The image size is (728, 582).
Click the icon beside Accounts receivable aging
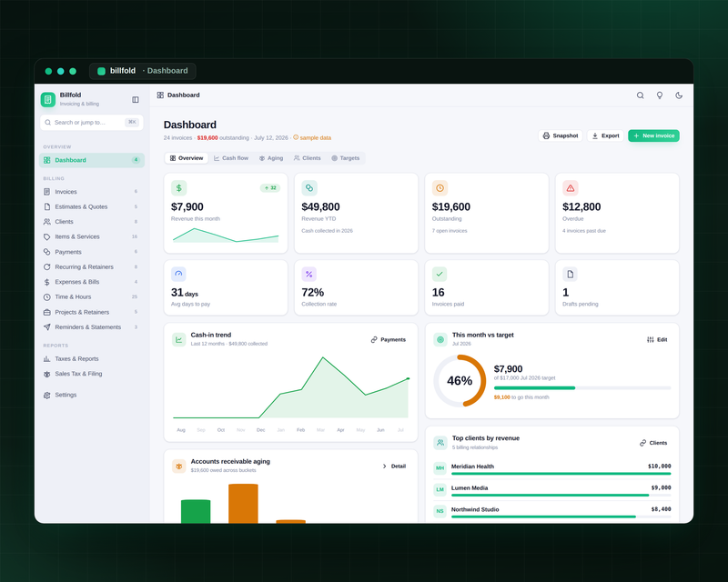tap(178, 466)
